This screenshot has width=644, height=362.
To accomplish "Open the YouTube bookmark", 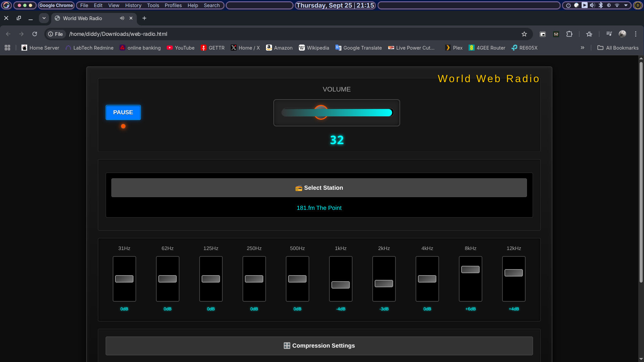I will pyautogui.click(x=180, y=48).
